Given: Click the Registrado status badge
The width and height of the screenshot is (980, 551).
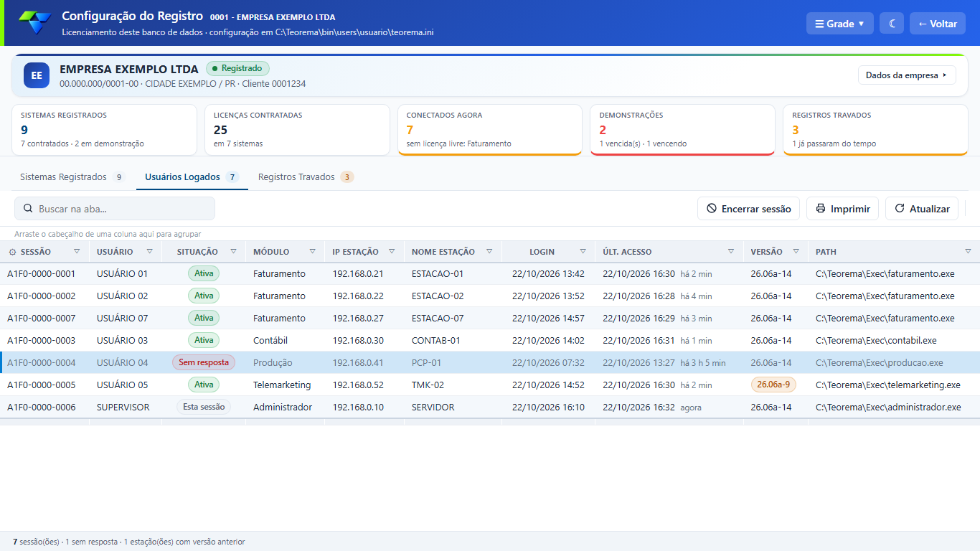Looking at the screenshot, I should pyautogui.click(x=237, y=68).
